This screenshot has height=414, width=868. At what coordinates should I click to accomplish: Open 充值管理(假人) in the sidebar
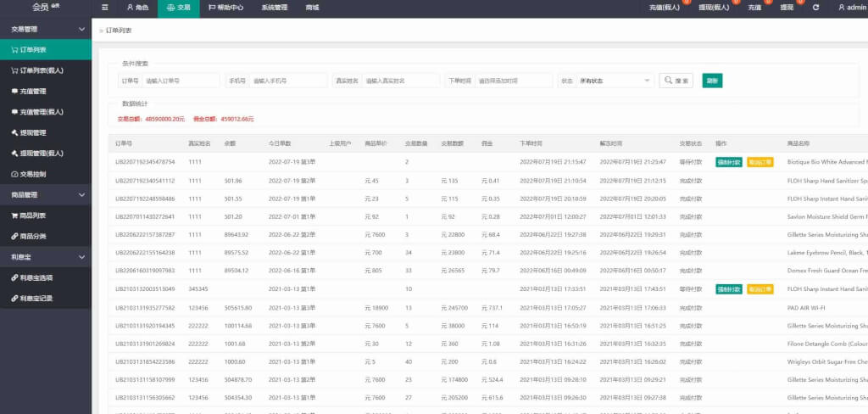point(46,112)
